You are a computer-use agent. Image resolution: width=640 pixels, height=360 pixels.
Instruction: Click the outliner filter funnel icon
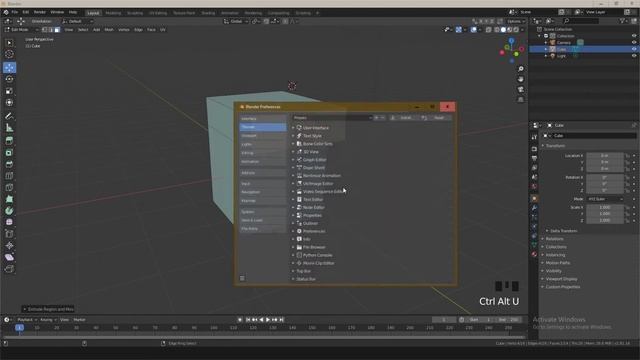pyautogui.click(x=622, y=21)
